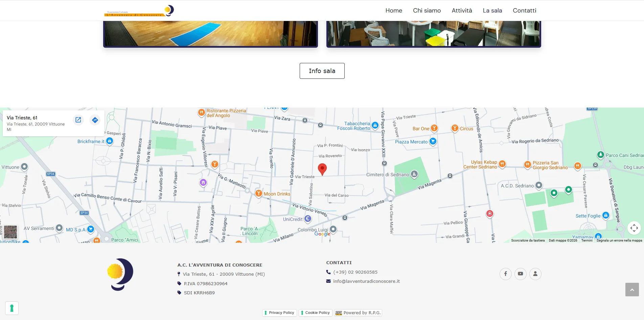Open the Contatti menu item
The height and width of the screenshot is (320, 644).
tap(524, 10)
